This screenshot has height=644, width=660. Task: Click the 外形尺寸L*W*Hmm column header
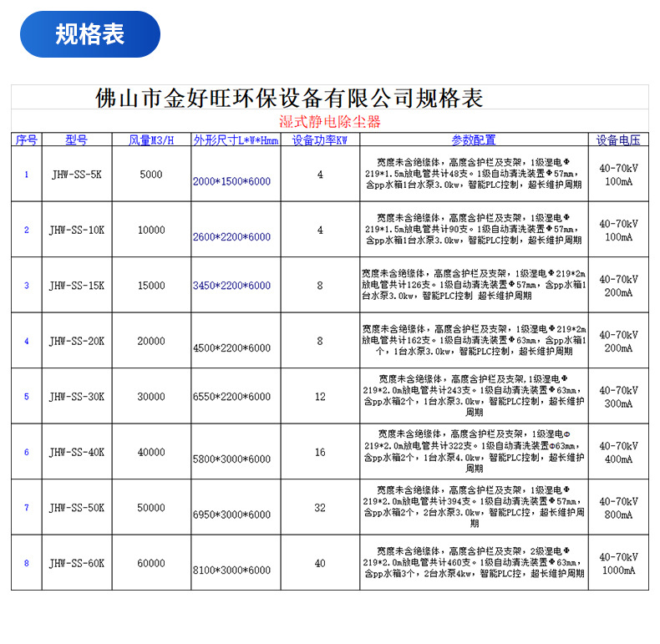[236, 139]
